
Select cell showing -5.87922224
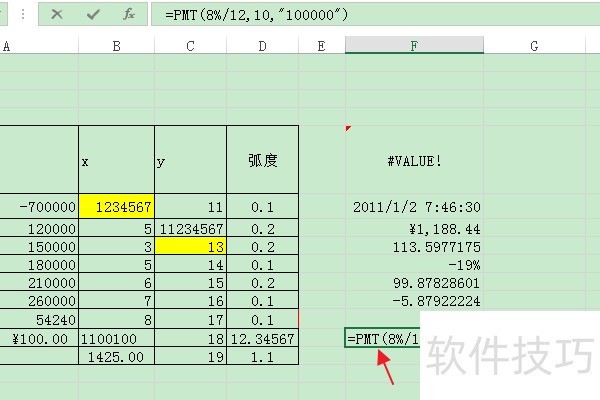pos(414,300)
